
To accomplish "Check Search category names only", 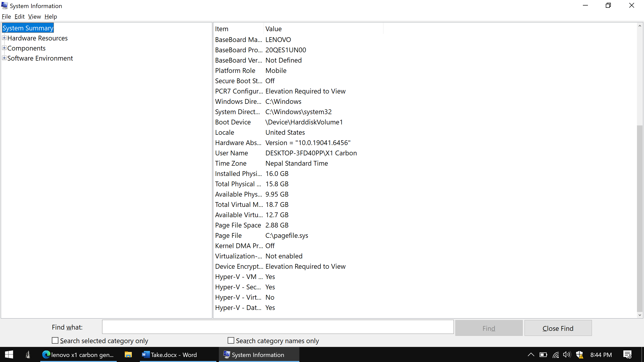I will [231, 340].
